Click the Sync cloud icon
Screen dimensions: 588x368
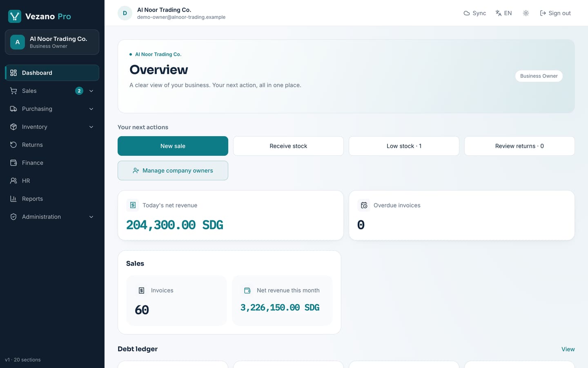467,13
